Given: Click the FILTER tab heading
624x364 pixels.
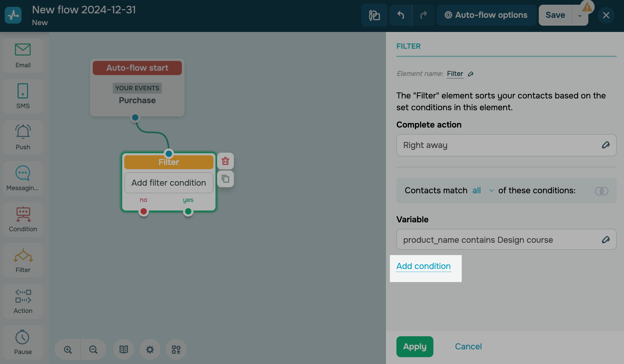Looking at the screenshot, I should [x=408, y=46].
